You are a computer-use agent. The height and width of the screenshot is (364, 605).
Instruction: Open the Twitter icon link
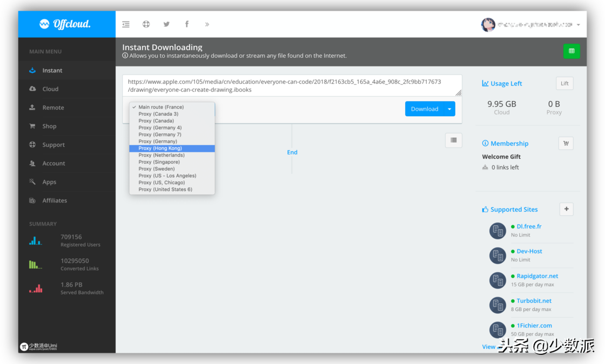[166, 24]
